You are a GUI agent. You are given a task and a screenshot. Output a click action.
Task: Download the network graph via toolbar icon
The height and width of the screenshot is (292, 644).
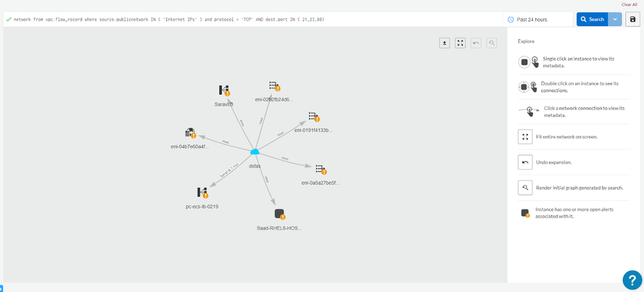[445, 43]
